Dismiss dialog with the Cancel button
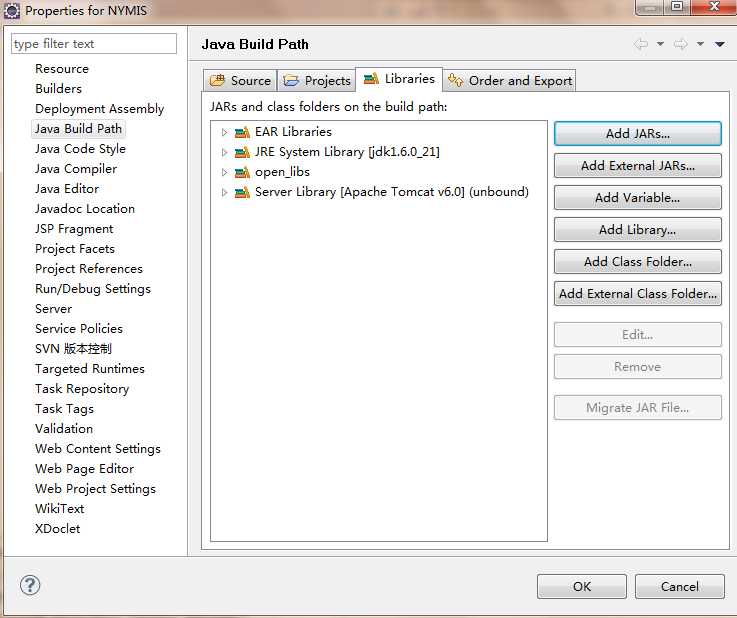 [x=680, y=587]
